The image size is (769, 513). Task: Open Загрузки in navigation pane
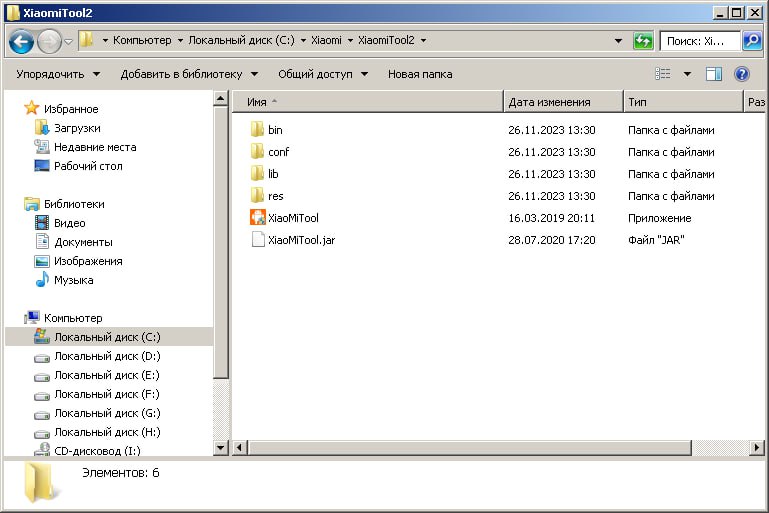[77, 128]
